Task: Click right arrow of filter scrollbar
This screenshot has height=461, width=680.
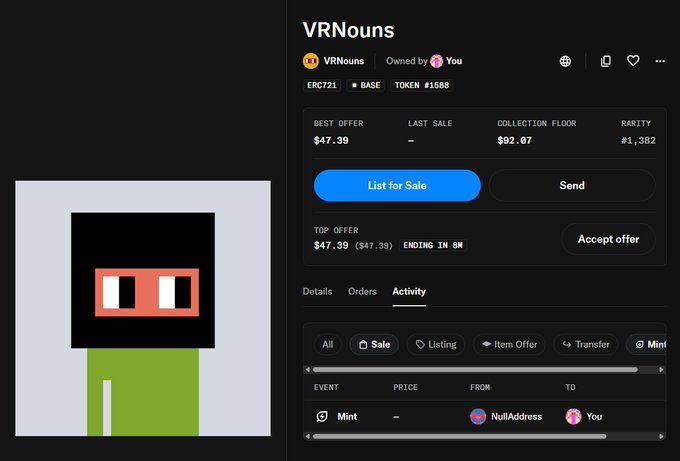Action: [x=661, y=369]
